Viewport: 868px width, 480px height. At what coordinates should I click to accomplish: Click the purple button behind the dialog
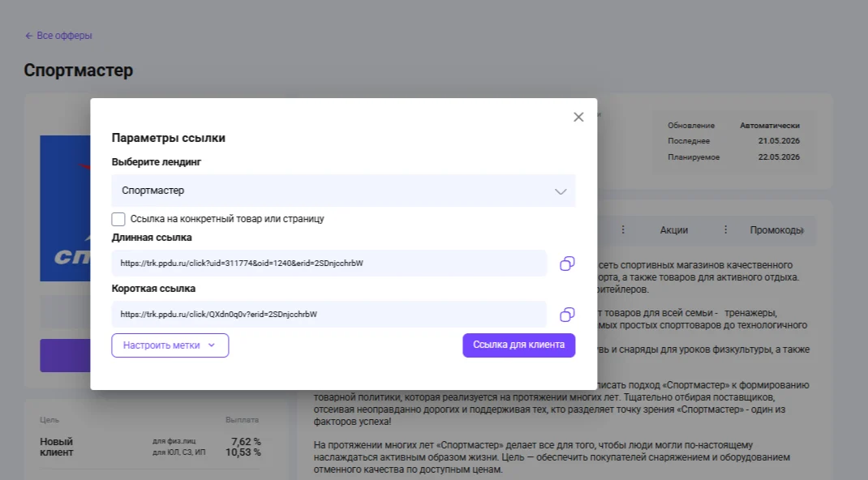tap(66, 356)
